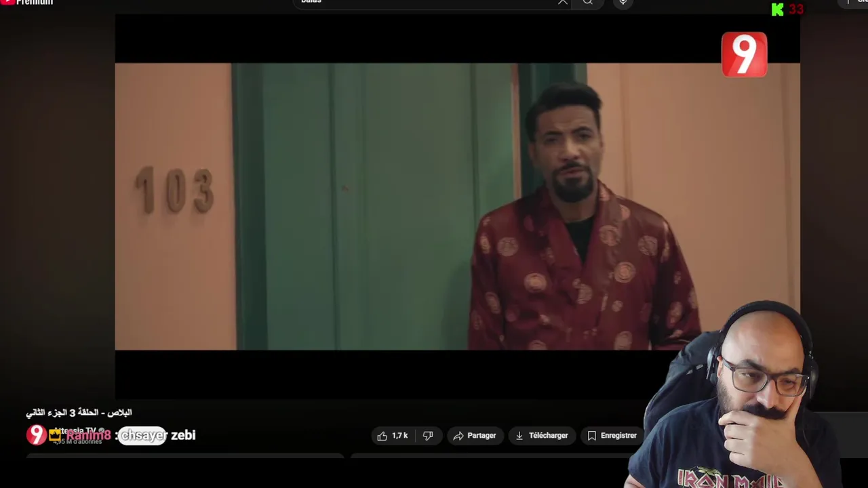Click the video player frame
Image resolution: width=868 pixels, height=488 pixels.
(x=457, y=206)
